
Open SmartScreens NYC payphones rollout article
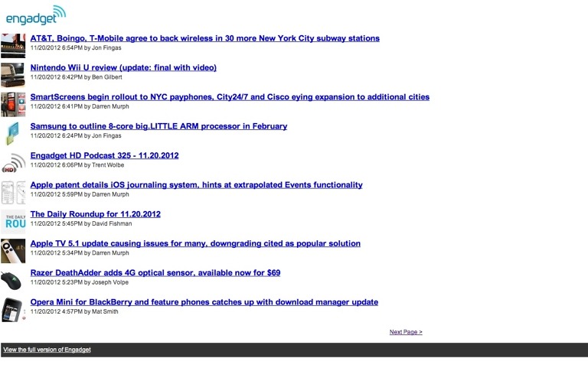[x=230, y=97]
